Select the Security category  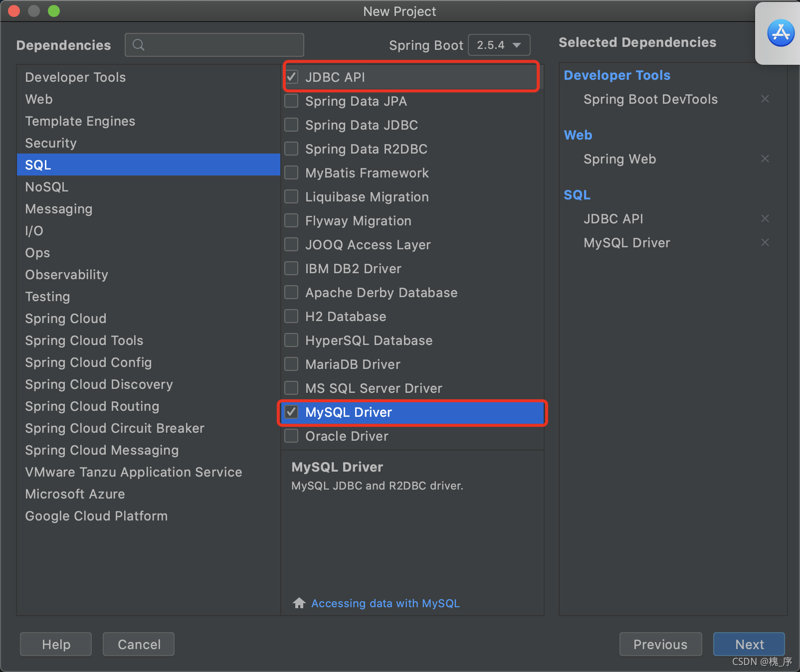(149, 143)
